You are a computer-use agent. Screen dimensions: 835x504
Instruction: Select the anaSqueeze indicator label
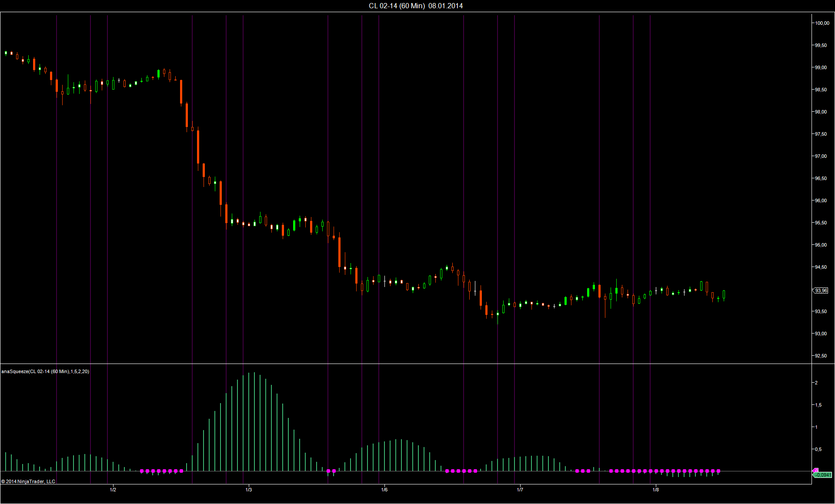(x=45, y=371)
